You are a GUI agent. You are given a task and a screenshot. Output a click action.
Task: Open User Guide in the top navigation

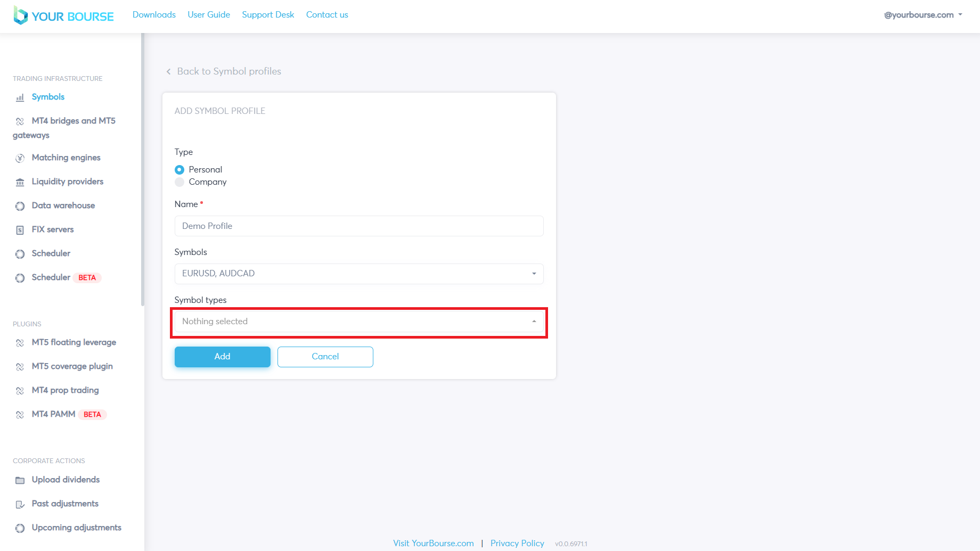(x=209, y=15)
